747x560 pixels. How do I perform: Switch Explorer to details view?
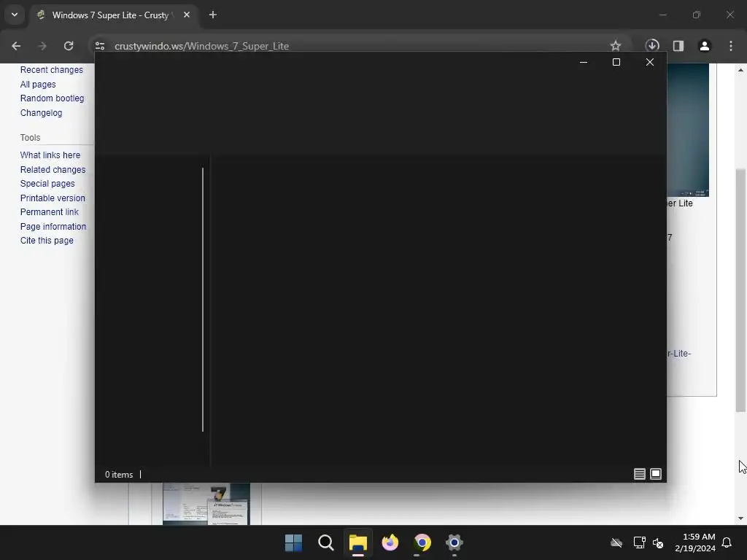point(639,474)
